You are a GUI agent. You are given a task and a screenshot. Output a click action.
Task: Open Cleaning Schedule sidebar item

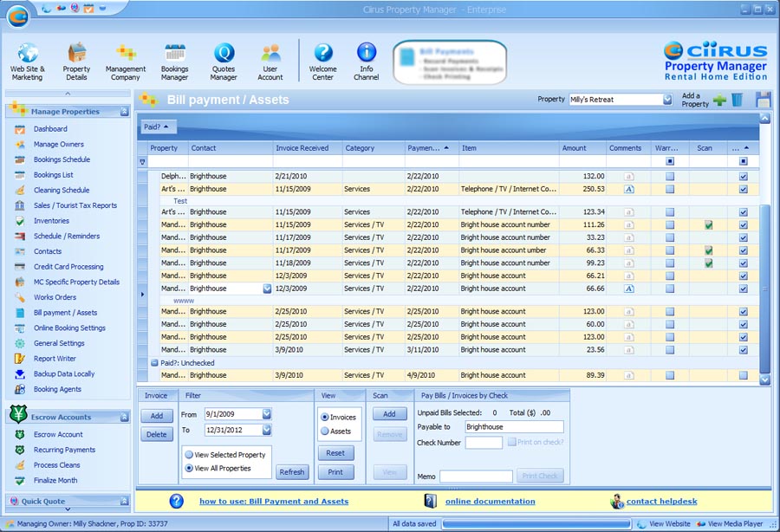coord(62,190)
